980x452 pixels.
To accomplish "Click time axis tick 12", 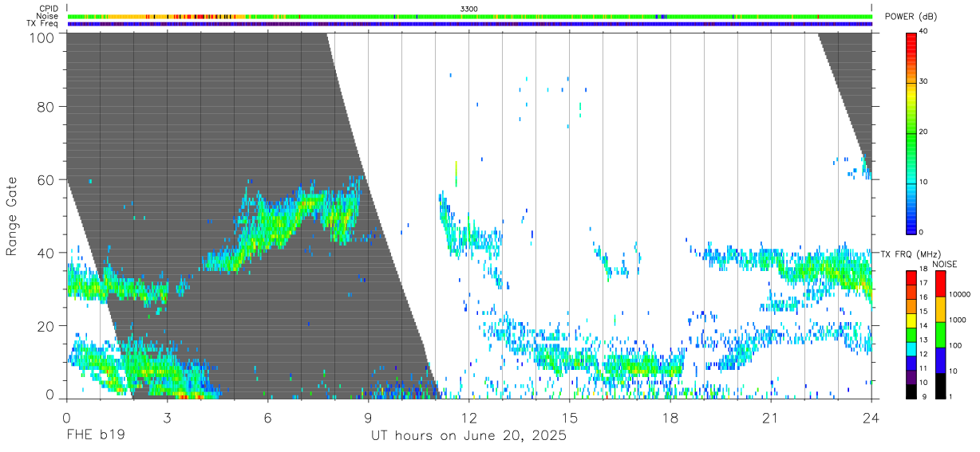I will tap(468, 418).
